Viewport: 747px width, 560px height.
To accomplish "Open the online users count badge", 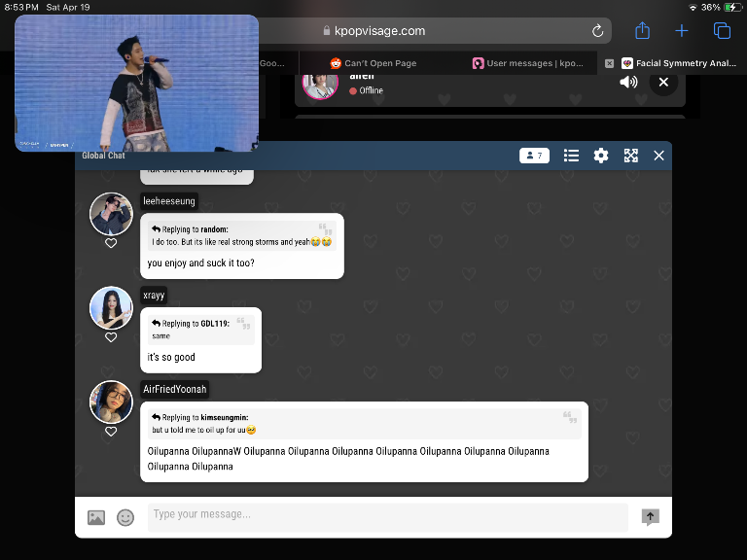I will [534, 156].
